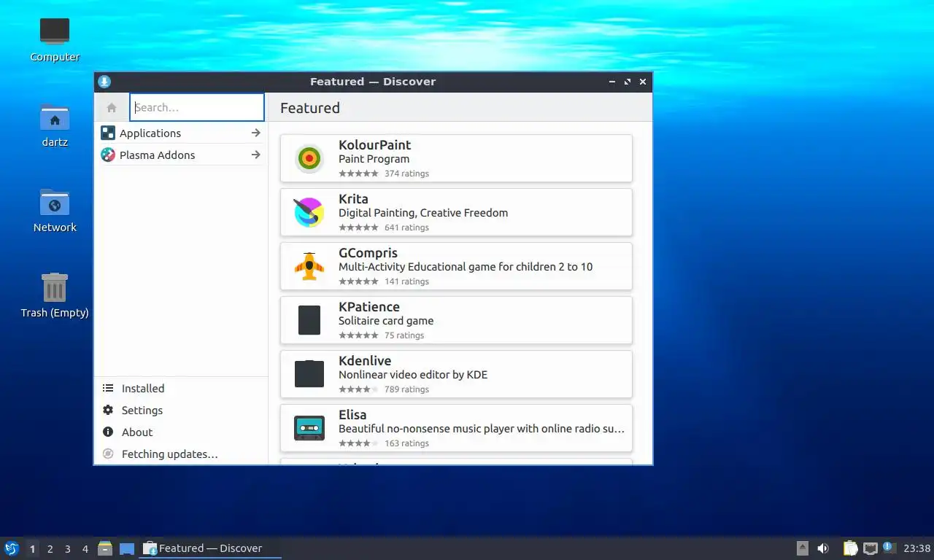Click the GCompris airplane icon
The image size is (934, 560).
coord(309,266)
